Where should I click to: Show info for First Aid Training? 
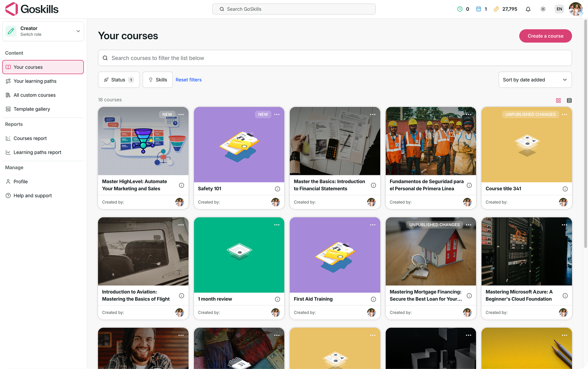373,299
